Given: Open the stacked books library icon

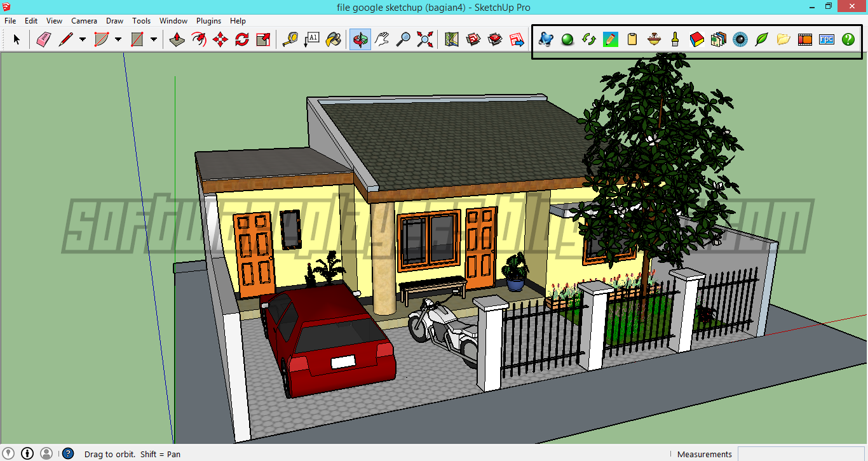Looking at the screenshot, I should pos(719,39).
